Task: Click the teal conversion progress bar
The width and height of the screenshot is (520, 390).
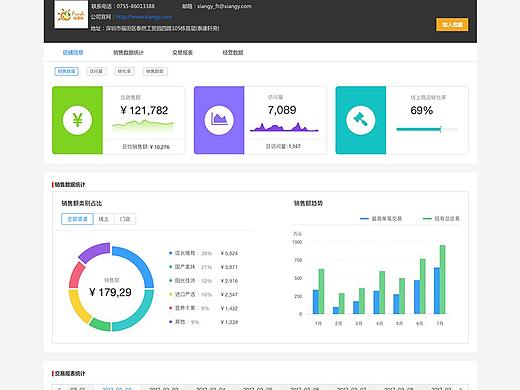Action: pyautogui.click(x=427, y=129)
